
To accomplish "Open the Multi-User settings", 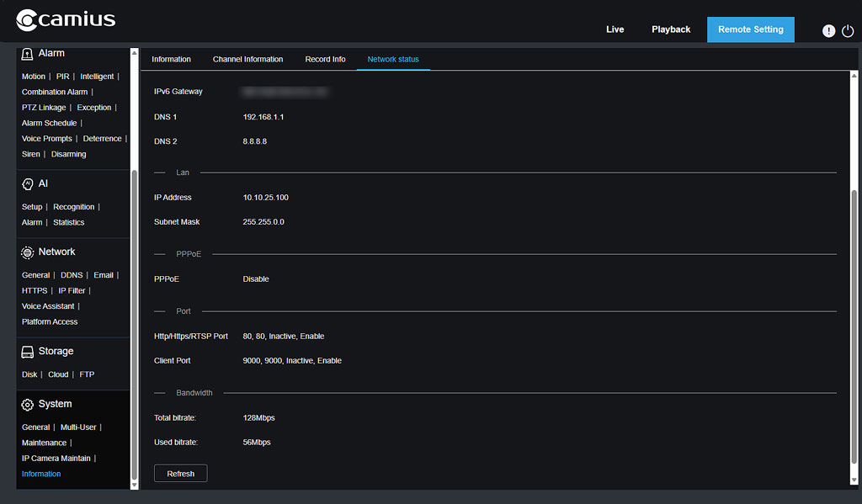I will (78, 427).
